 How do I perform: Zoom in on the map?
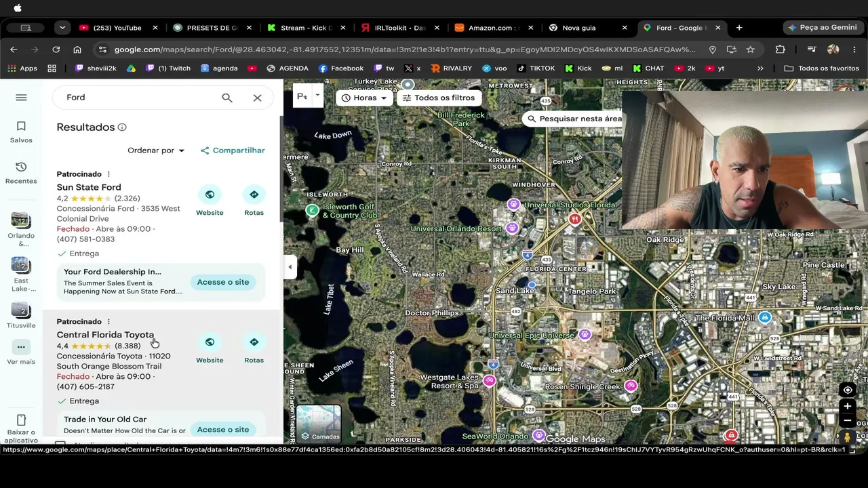848,406
